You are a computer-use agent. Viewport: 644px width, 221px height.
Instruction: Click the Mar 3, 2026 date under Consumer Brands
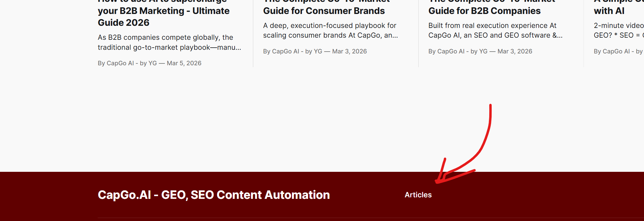click(x=350, y=51)
